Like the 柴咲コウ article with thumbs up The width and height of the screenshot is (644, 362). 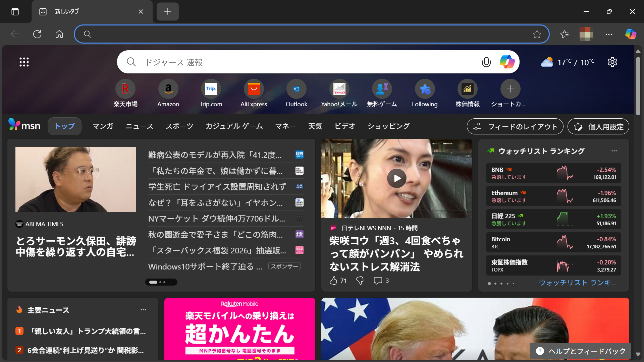[x=334, y=281]
